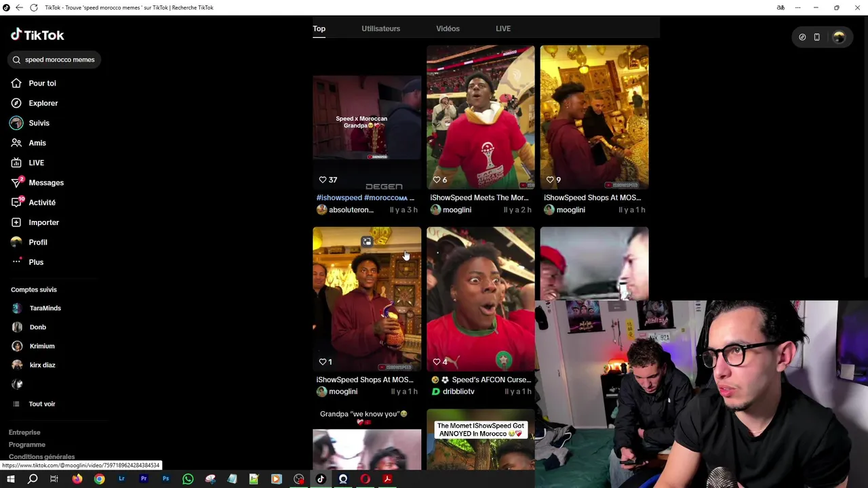Click the Speed's AFCON Curse caption text

[481, 380]
